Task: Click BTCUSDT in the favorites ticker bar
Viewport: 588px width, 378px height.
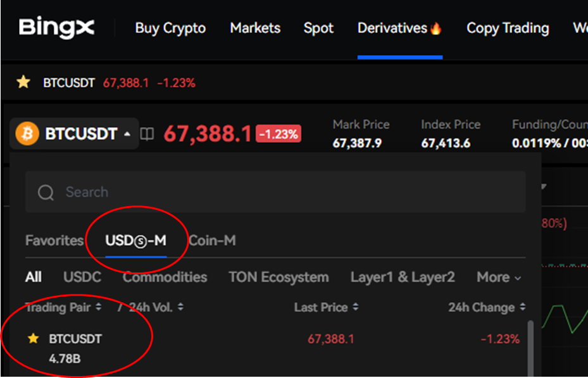Action: pos(68,83)
